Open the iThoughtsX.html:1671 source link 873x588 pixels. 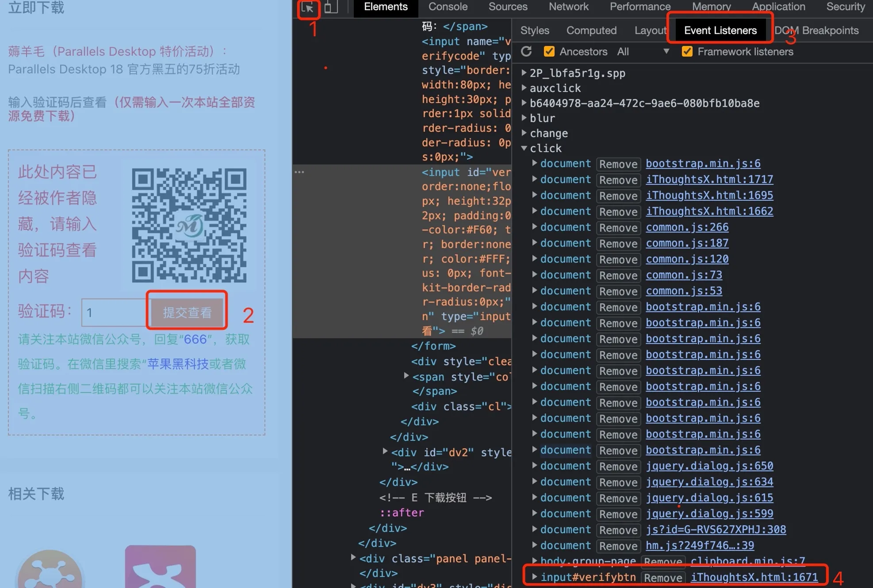coord(754,577)
